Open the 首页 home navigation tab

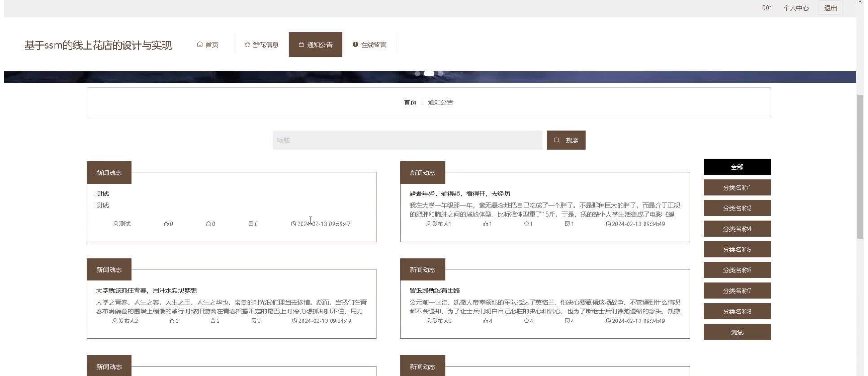tap(207, 45)
